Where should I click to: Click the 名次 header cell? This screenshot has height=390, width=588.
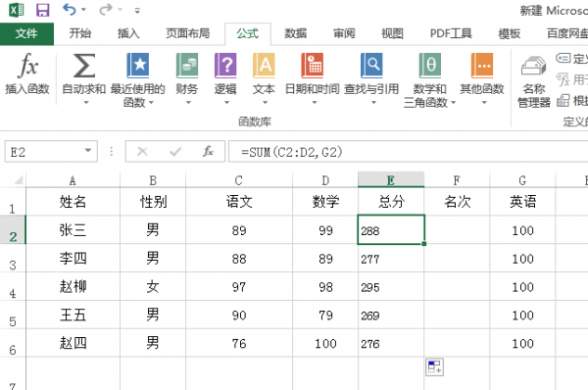457,202
